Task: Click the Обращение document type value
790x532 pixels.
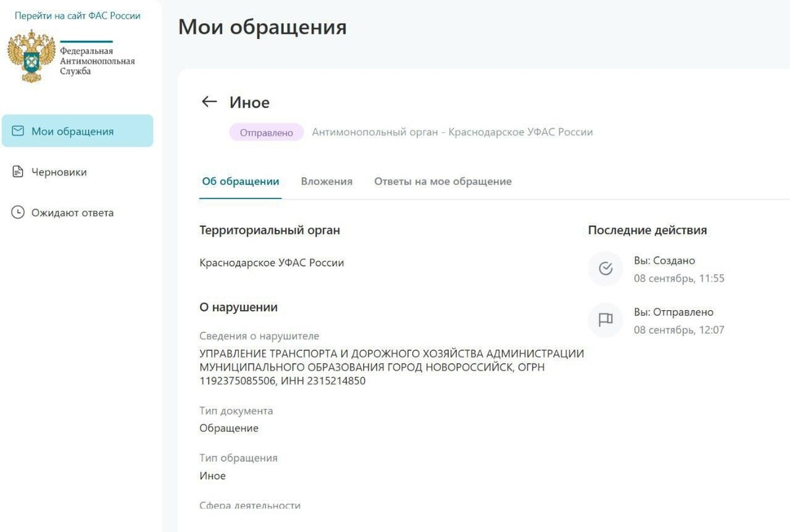Action: (x=229, y=428)
